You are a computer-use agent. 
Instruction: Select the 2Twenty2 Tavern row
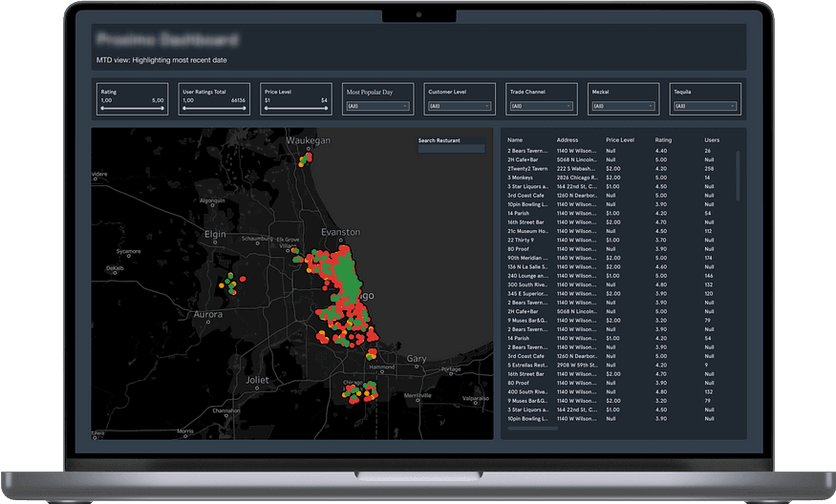pos(613,168)
